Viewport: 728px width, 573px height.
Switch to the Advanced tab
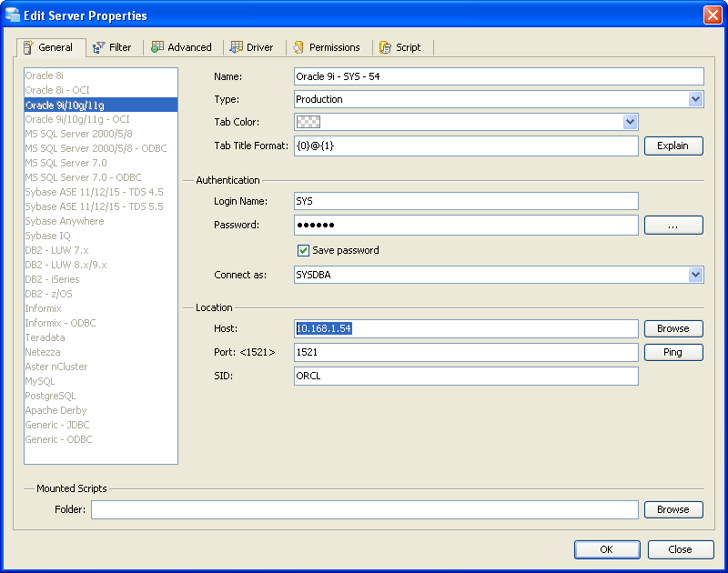(183, 47)
